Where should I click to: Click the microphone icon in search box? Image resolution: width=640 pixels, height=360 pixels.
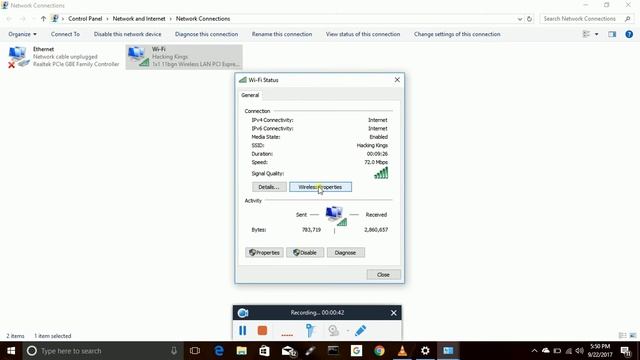tap(174, 351)
